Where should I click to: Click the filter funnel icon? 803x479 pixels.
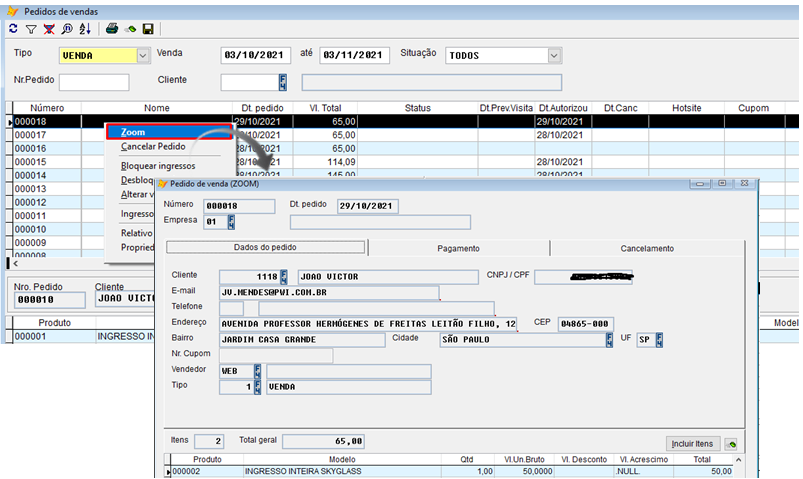coord(30,30)
